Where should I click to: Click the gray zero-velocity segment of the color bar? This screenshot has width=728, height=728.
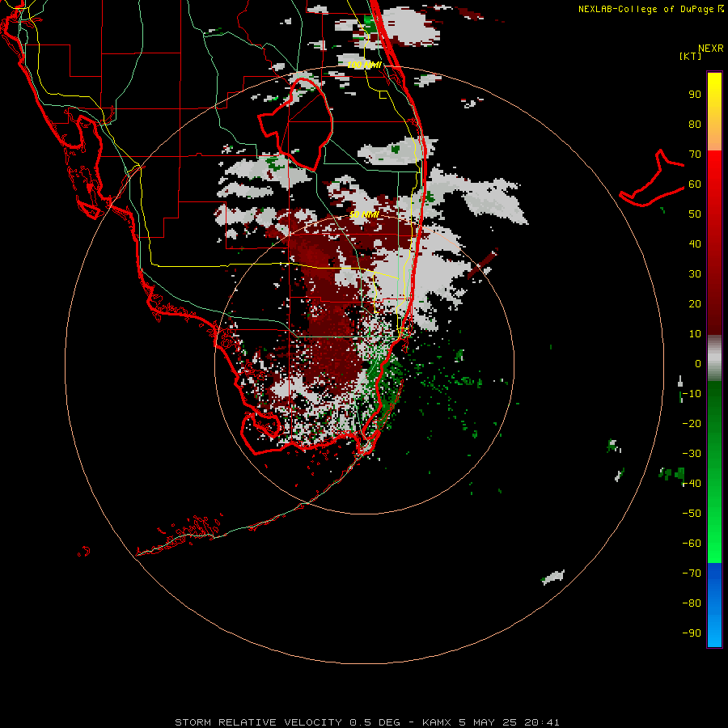coord(714,358)
